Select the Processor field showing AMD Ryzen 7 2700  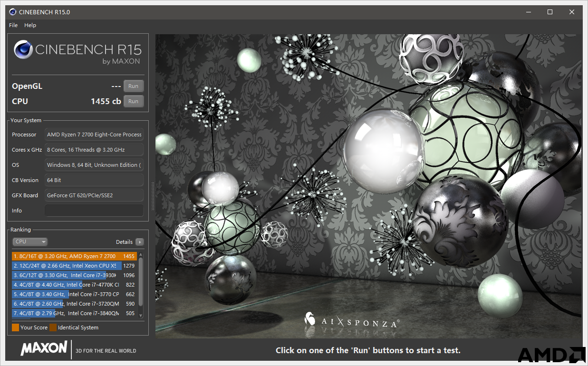(x=94, y=135)
